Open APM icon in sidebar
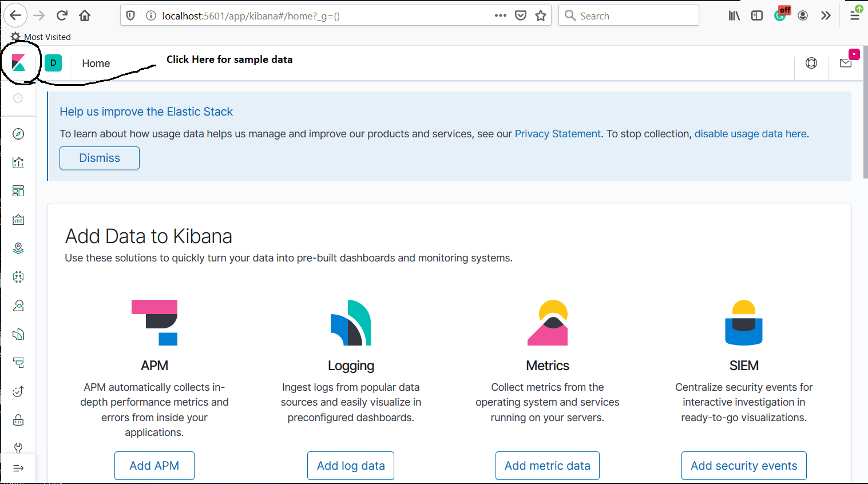 point(18,363)
